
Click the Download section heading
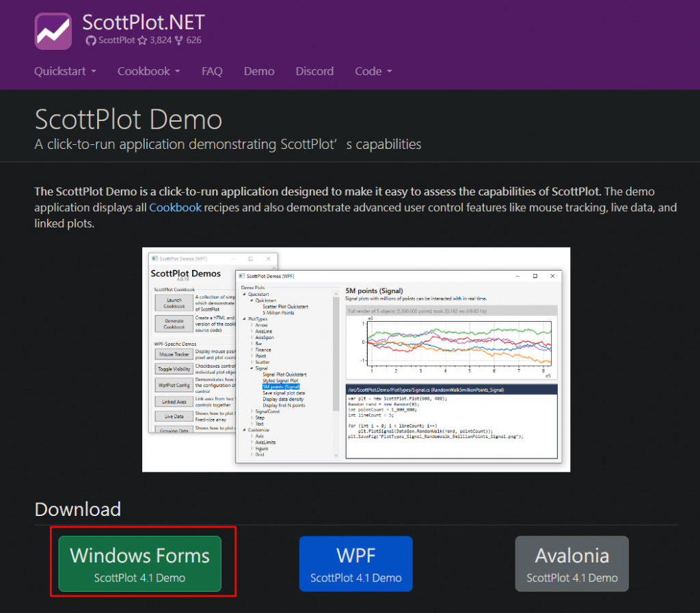(78, 509)
